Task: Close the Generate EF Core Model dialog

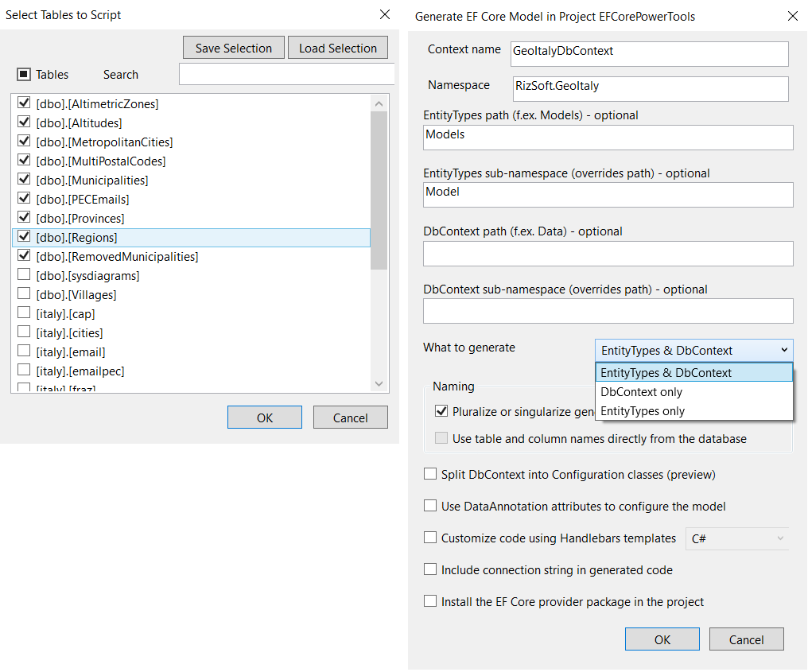Action: (x=793, y=16)
